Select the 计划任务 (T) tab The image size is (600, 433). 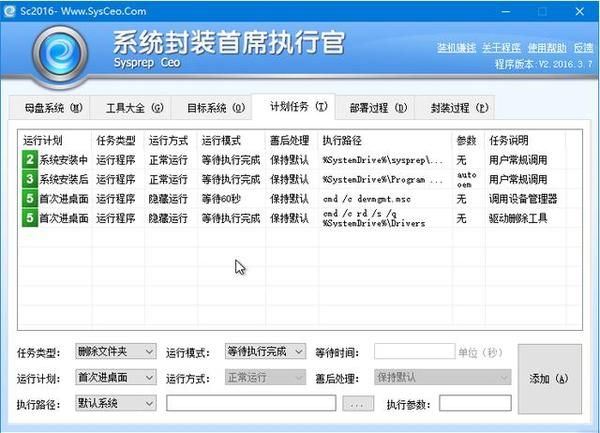pos(293,106)
